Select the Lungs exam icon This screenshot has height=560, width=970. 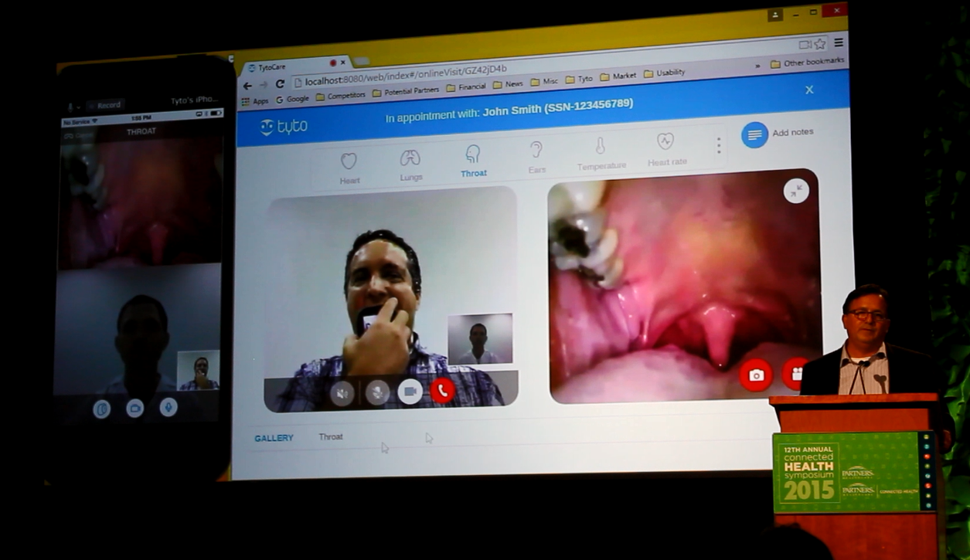410,165
